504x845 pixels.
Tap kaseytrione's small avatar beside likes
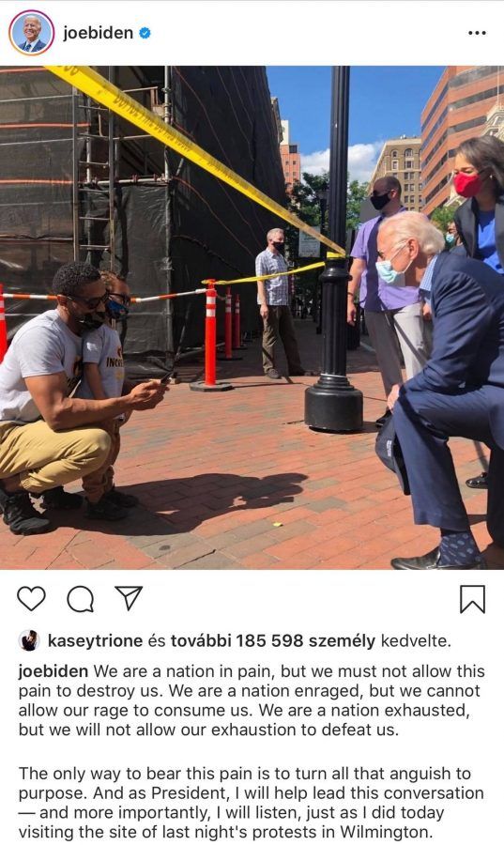point(29,640)
